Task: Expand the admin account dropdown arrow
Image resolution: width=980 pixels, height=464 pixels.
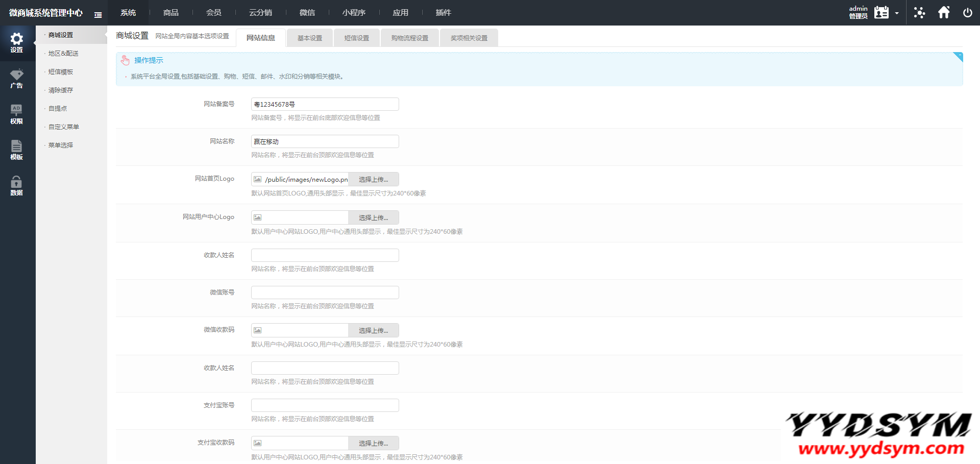Action: coord(897,13)
